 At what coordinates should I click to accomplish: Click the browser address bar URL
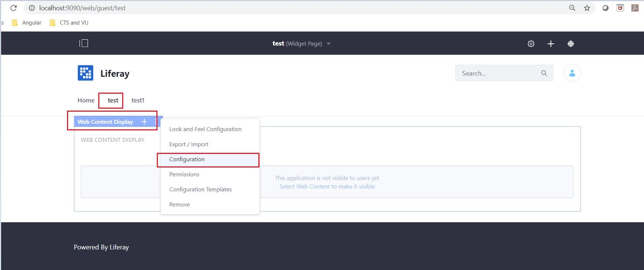(x=82, y=8)
